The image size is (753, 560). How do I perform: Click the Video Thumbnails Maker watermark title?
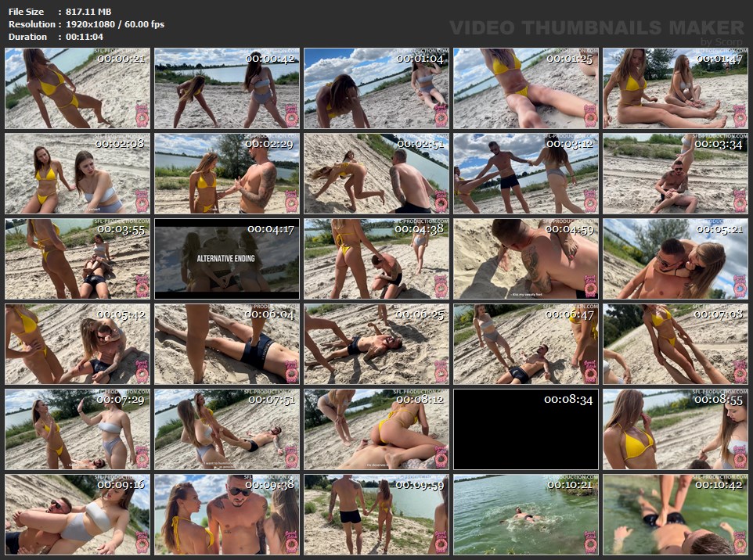tap(596, 28)
